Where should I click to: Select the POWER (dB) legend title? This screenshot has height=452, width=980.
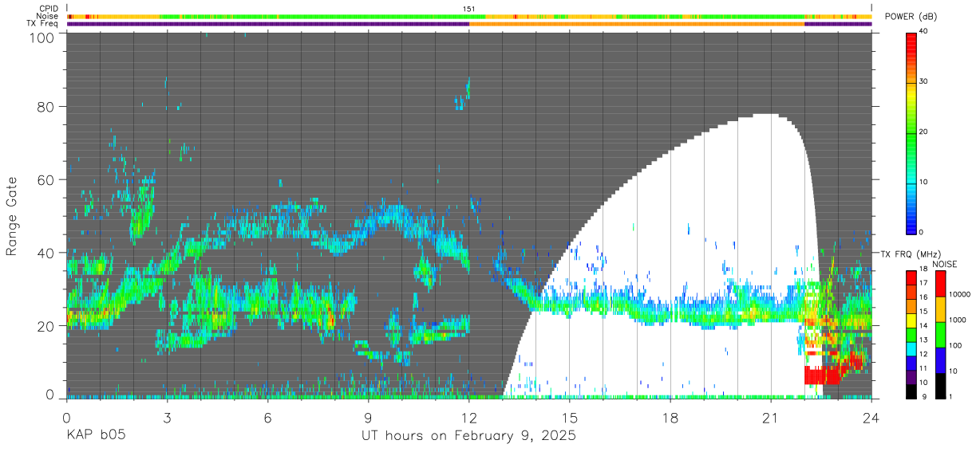(x=911, y=17)
